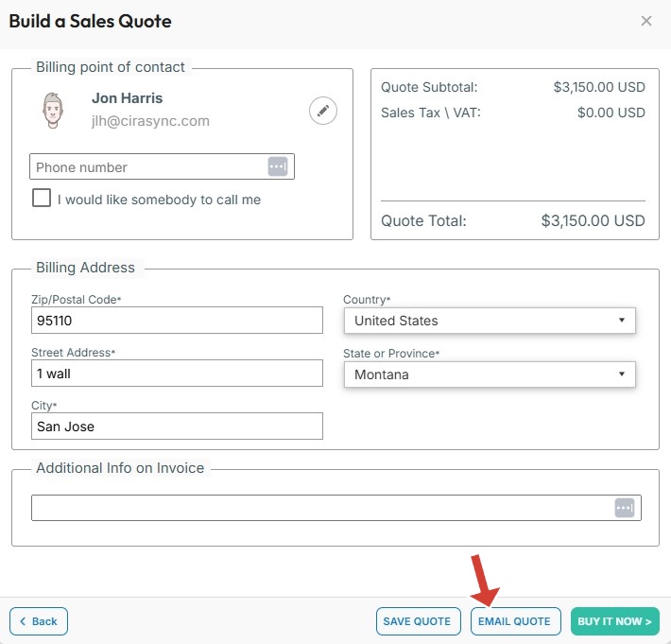Click the City input field
Screen dimensions: 671x644
coord(177,426)
